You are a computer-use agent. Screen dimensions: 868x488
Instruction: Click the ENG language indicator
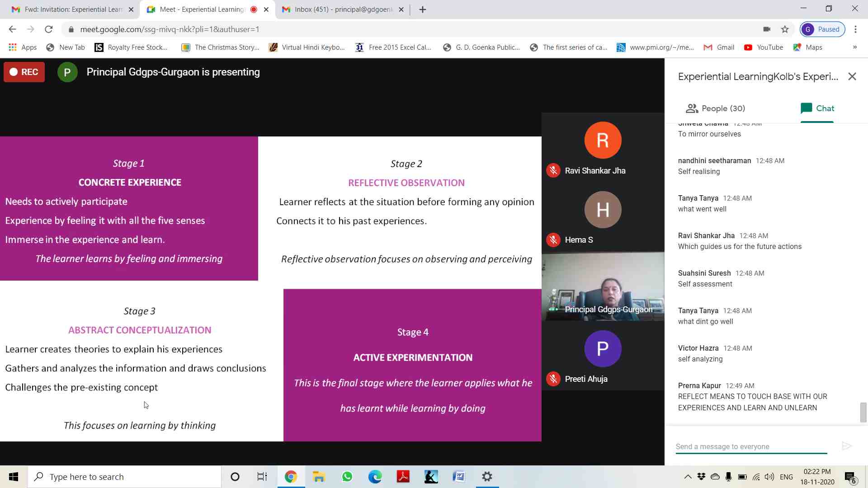click(x=786, y=477)
